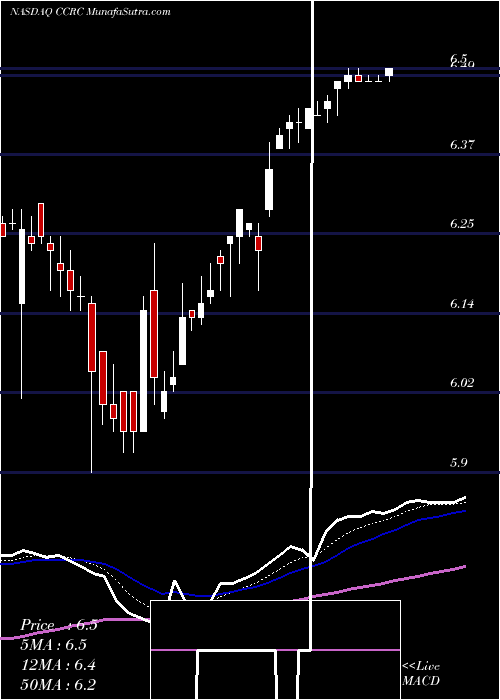Click the 6.37 price axis label

pos(462,145)
